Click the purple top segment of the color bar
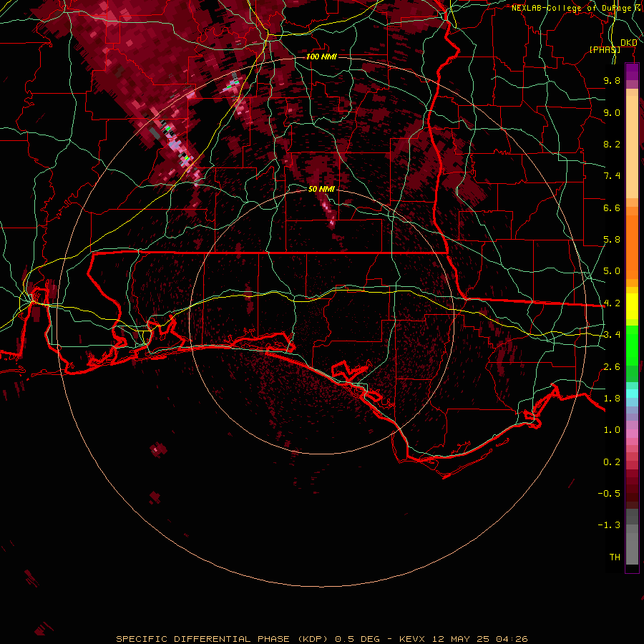 [632, 72]
